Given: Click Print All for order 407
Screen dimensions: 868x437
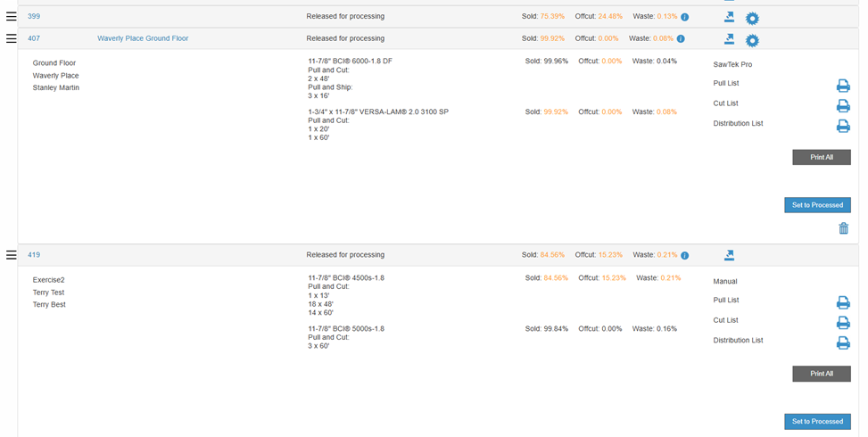Looking at the screenshot, I should click(822, 157).
